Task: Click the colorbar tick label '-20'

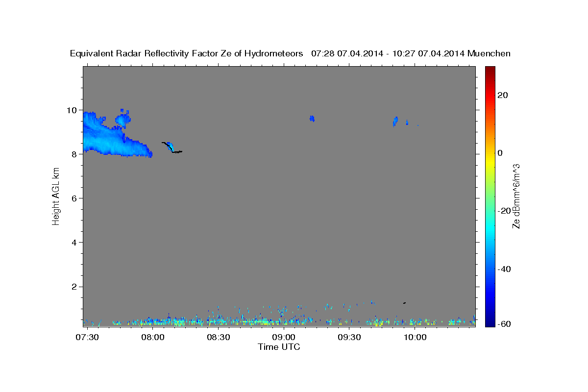Action: (x=504, y=211)
